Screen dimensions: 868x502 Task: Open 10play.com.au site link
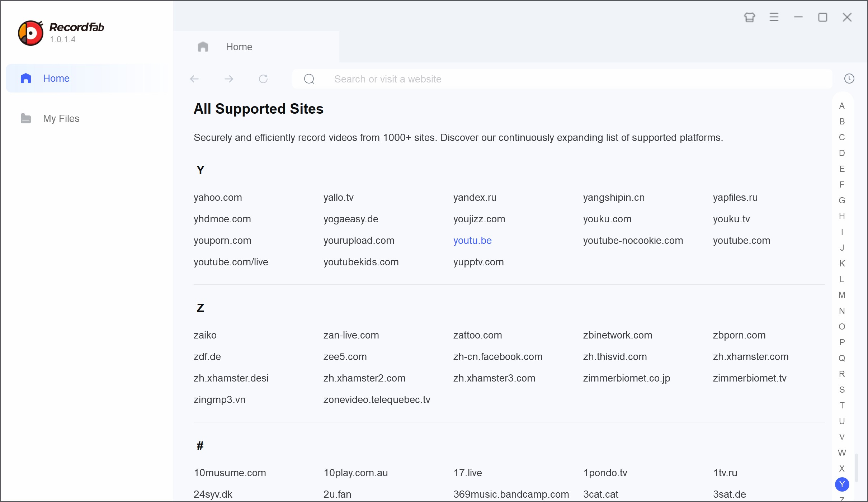(x=356, y=473)
